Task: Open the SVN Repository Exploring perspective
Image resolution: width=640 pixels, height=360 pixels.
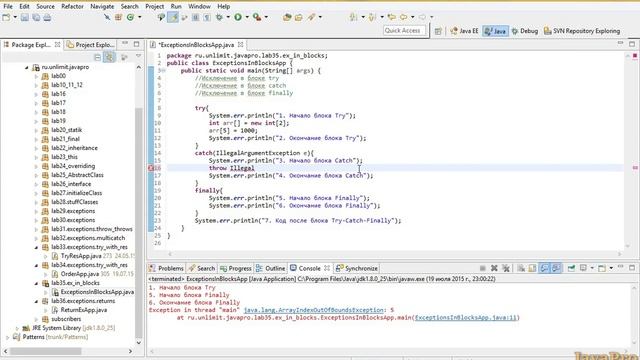Action: (x=582, y=31)
